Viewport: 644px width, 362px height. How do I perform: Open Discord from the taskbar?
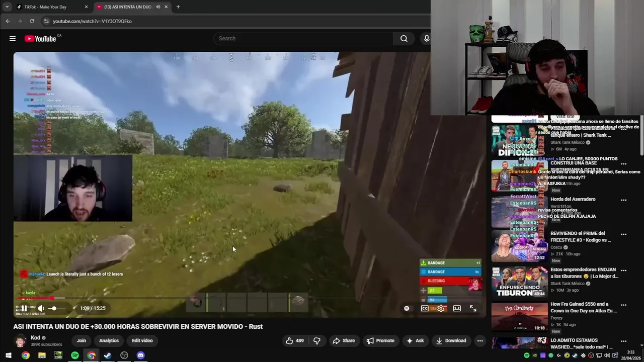[x=141, y=355]
